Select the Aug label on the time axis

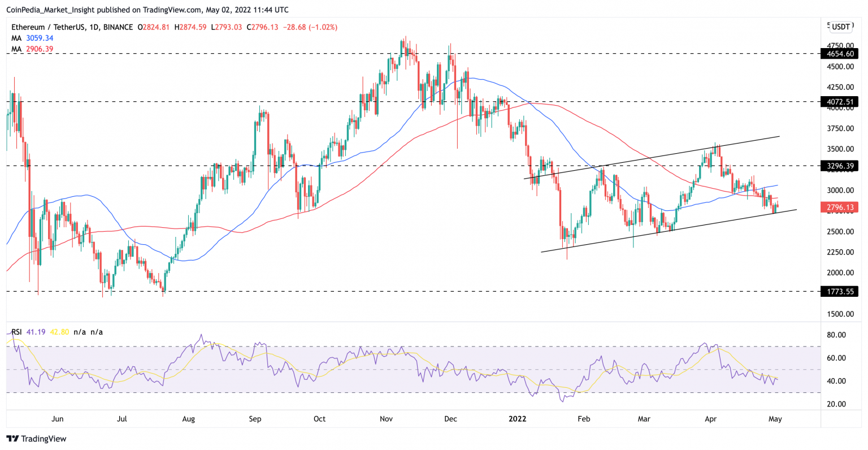pyautogui.click(x=189, y=419)
